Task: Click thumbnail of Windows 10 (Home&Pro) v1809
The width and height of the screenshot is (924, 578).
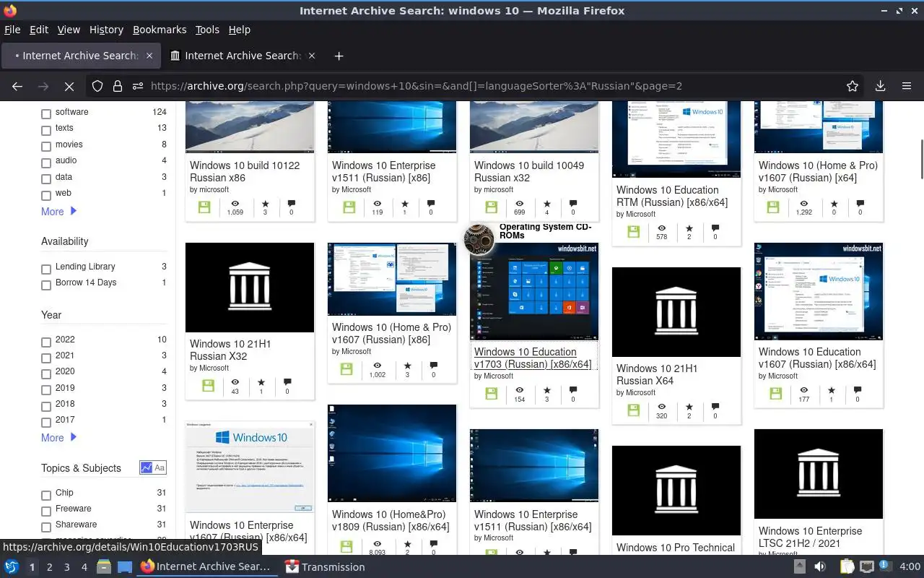Action: tap(392, 453)
